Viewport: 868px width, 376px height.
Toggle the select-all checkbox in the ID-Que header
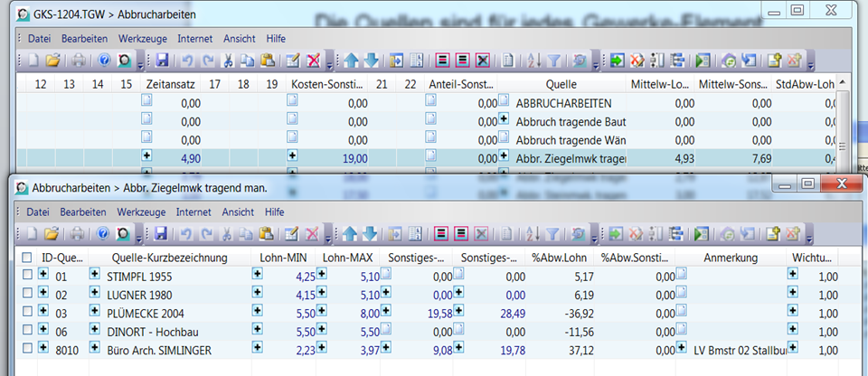27,258
